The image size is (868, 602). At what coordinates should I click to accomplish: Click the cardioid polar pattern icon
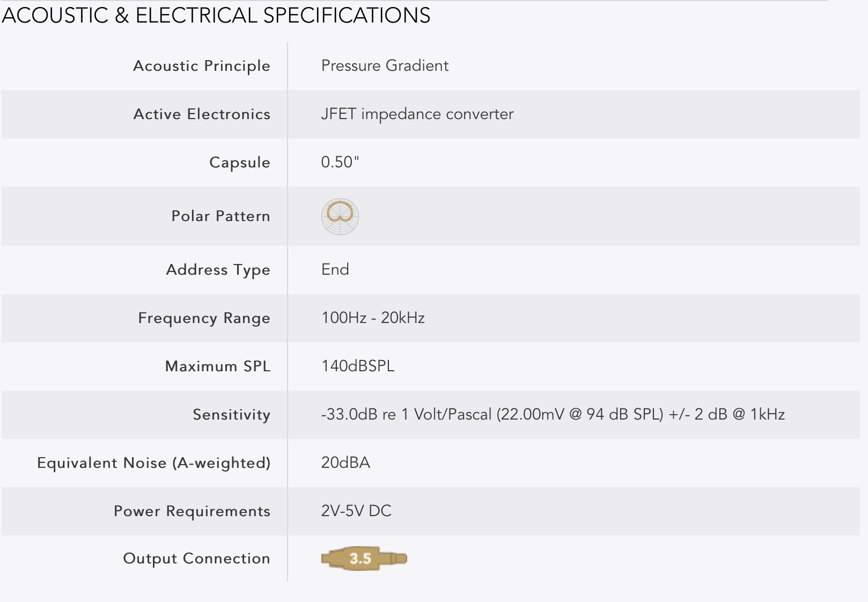click(340, 216)
